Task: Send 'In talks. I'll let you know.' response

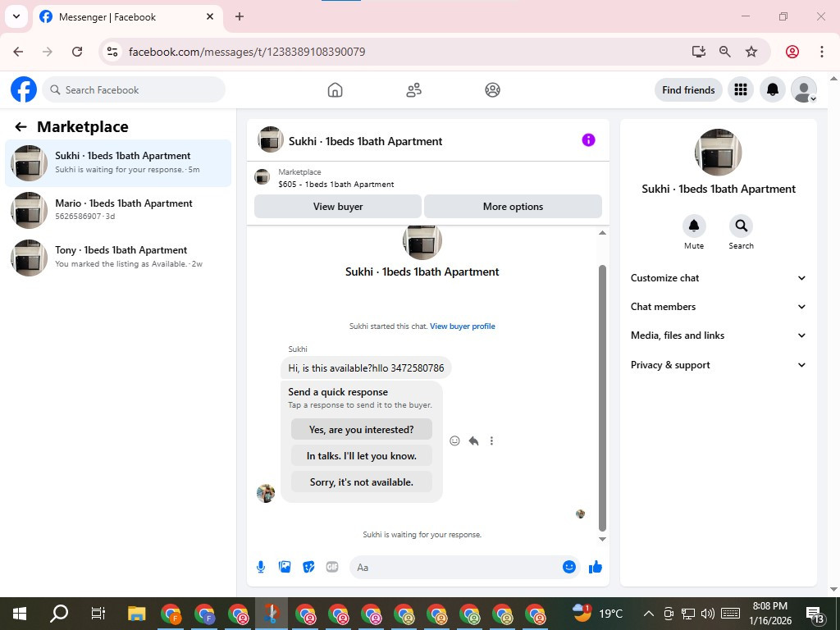Action: coord(362,456)
